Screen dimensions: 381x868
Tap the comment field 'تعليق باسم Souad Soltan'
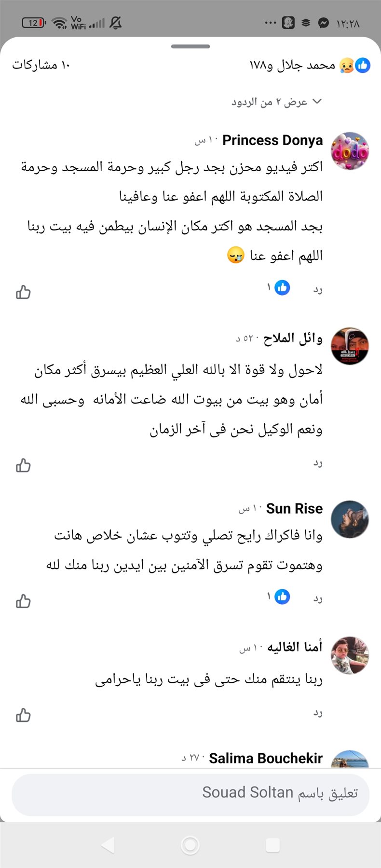click(190, 793)
